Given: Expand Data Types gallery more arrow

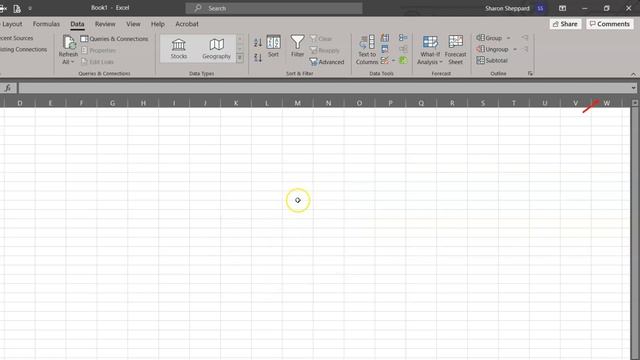Looking at the screenshot, I should point(240,58).
